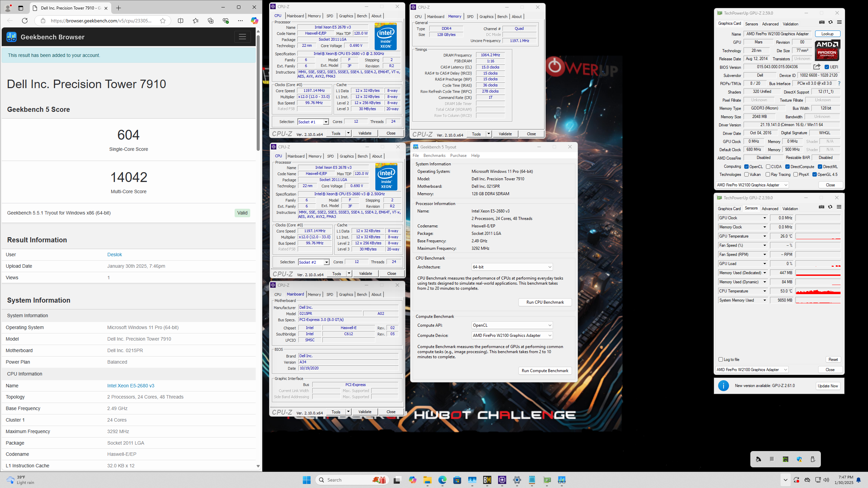The height and width of the screenshot is (488, 868).
Task: Expand the GPU Clock sensor dropdown
Action: 764,218
